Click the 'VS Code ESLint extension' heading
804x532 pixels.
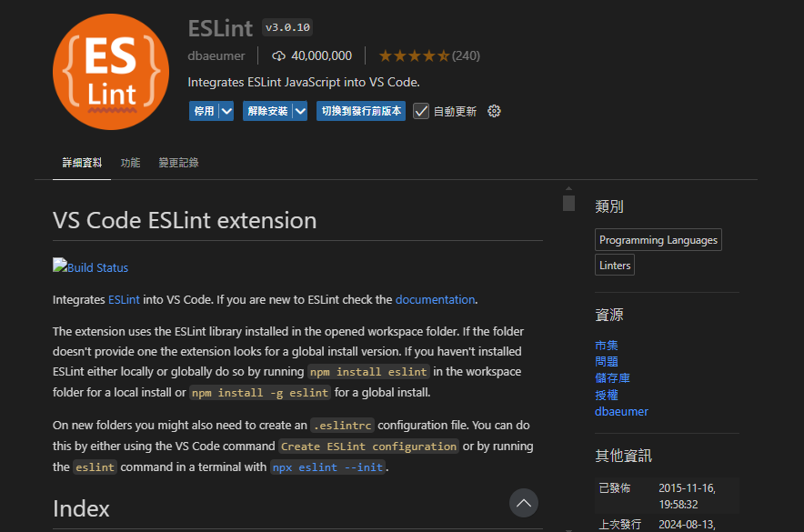[x=185, y=220]
